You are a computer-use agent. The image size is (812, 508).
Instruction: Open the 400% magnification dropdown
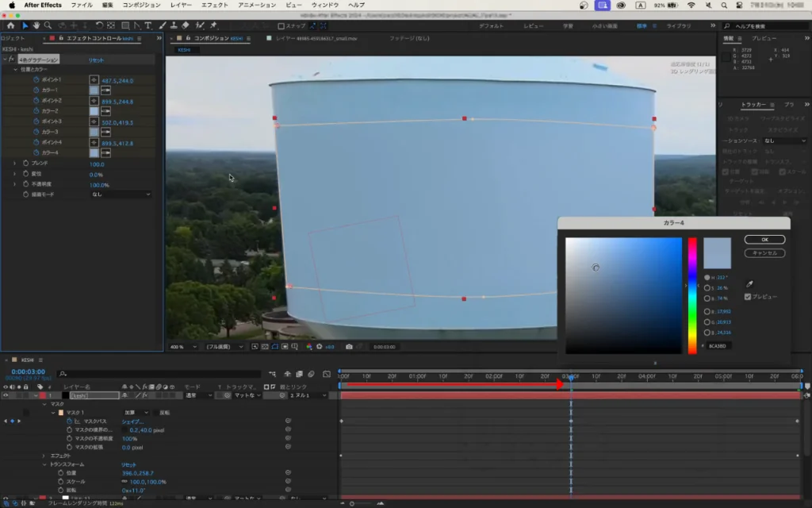click(x=183, y=347)
